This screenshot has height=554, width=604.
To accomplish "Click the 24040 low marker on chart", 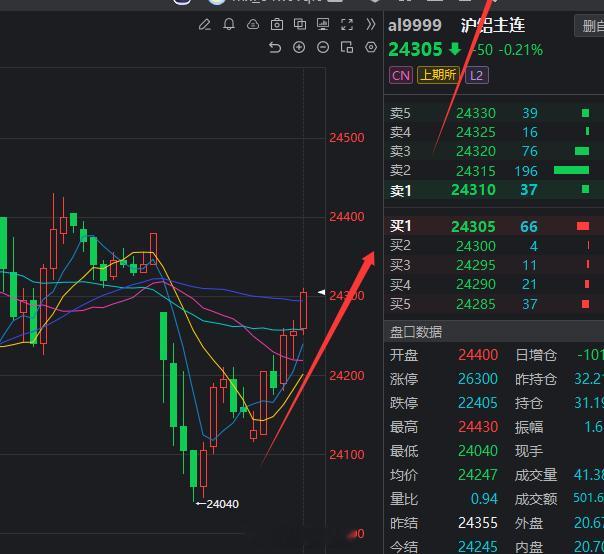I will point(218,504).
